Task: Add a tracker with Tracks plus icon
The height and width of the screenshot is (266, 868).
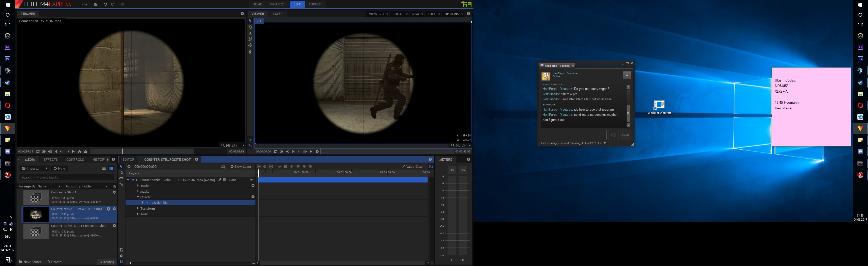Action: (x=253, y=185)
